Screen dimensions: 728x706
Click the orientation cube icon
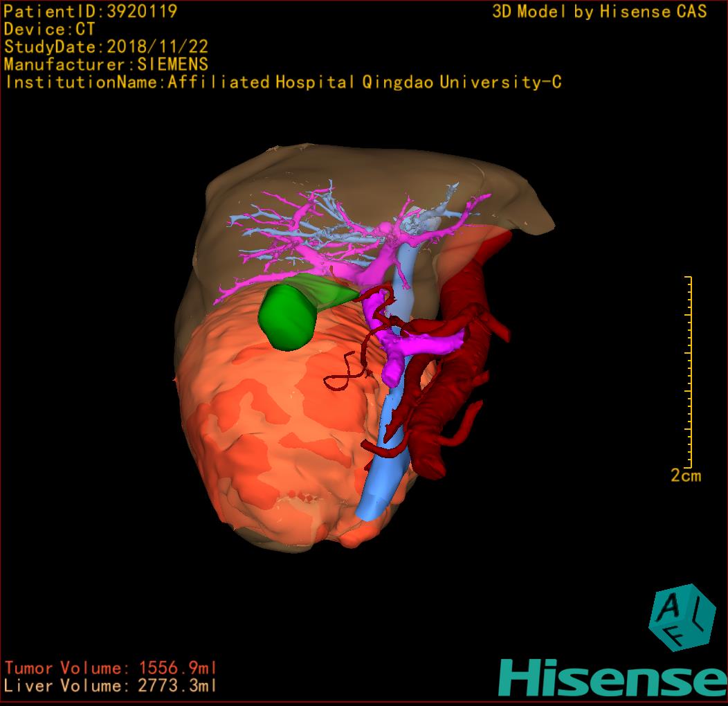pos(682,617)
